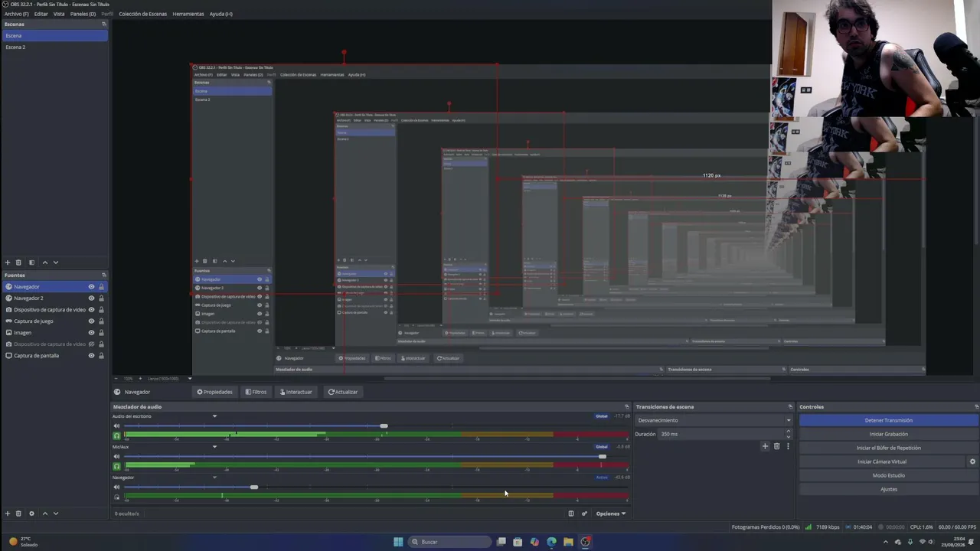Open the Paneles menu
Image resolution: width=980 pixels, height=551 pixels.
(83, 14)
